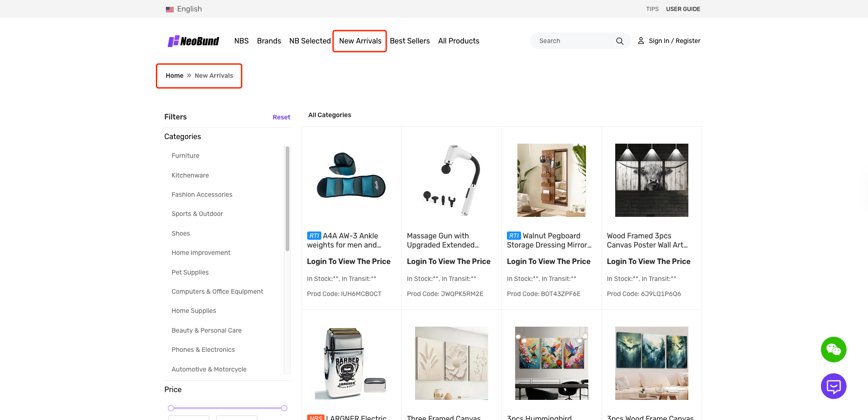The image size is (868, 420).
Task: Click Sign In / Register
Action: [x=674, y=41]
